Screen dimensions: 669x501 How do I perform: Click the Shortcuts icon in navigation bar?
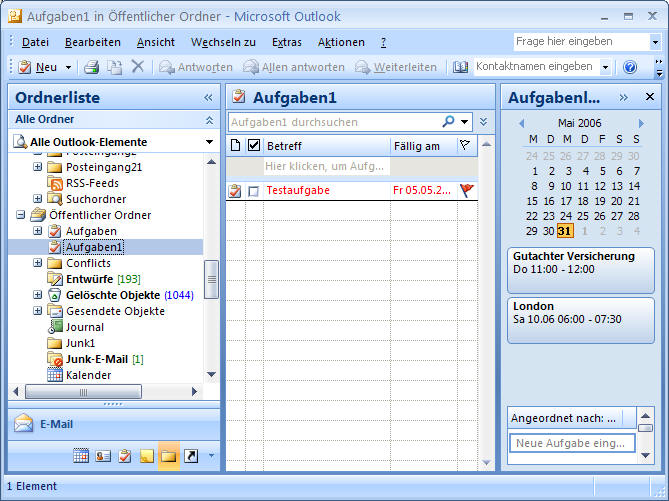coord(191,456)
